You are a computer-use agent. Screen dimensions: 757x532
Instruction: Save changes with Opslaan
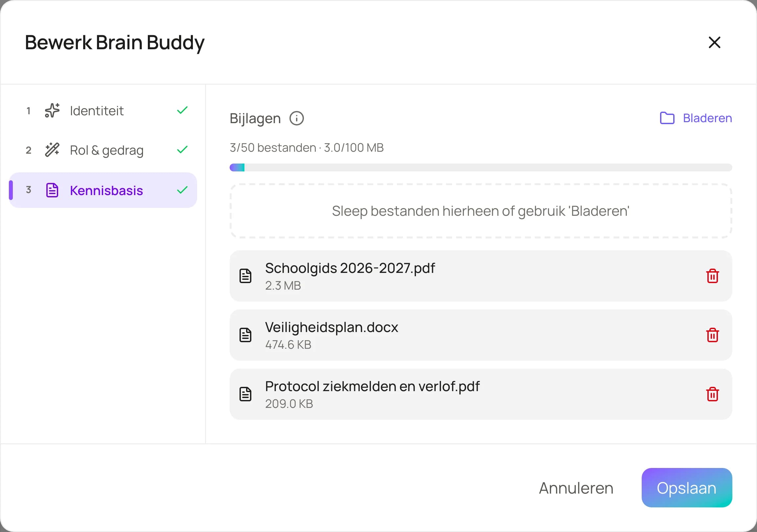686,487
